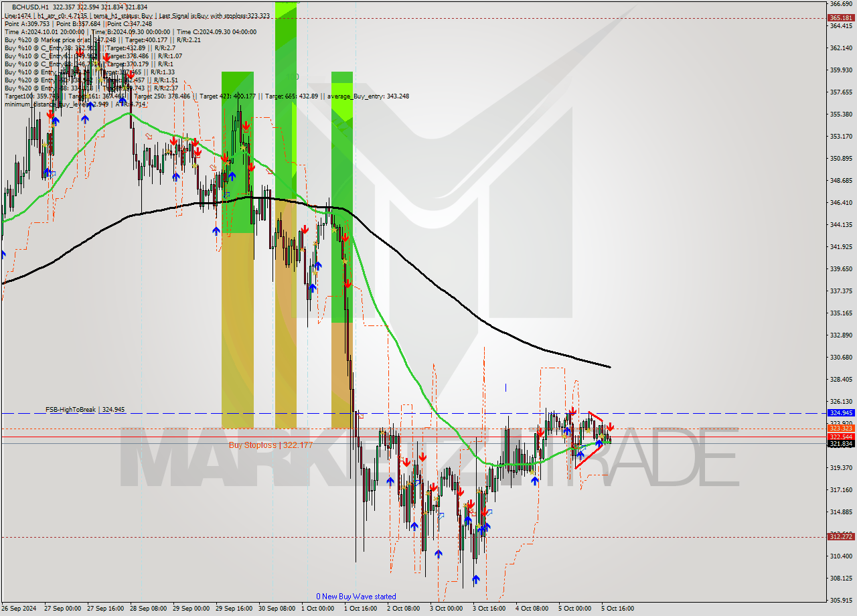The image size is (857, 616).
Task: Click the line ending with R/R:2.37
Action: [91, 88]
